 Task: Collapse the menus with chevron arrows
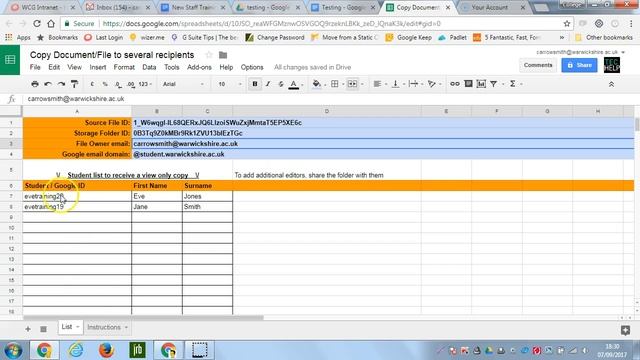[x=611, y=84]
